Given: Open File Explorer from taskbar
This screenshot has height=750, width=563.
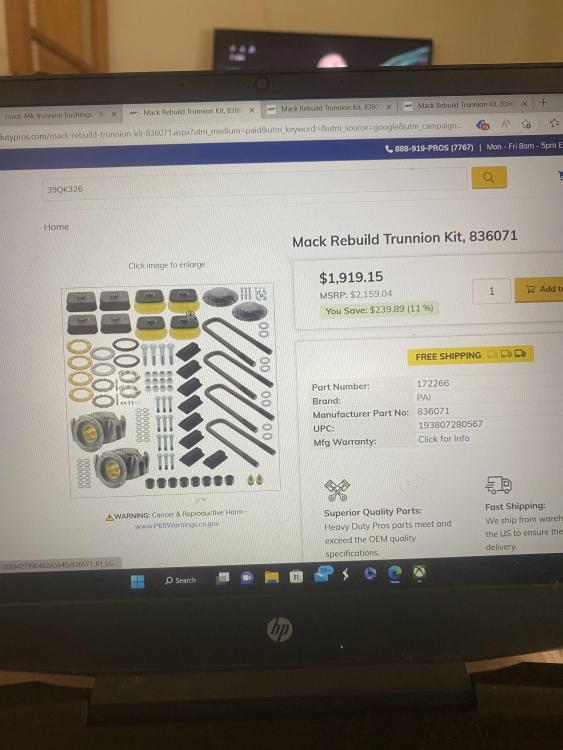Looking at the screenshot, I should pos(271,577).
